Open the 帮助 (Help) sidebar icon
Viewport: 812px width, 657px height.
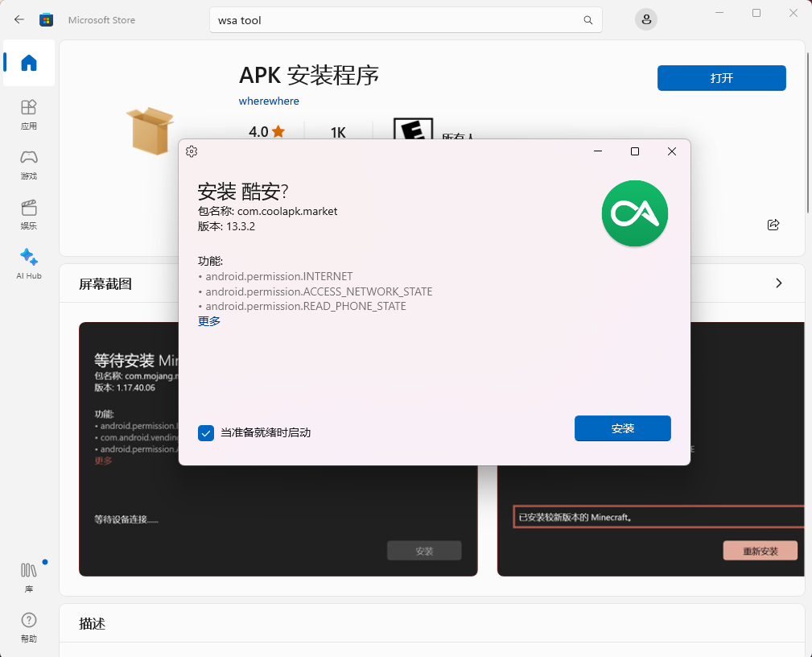click(28, 626)
